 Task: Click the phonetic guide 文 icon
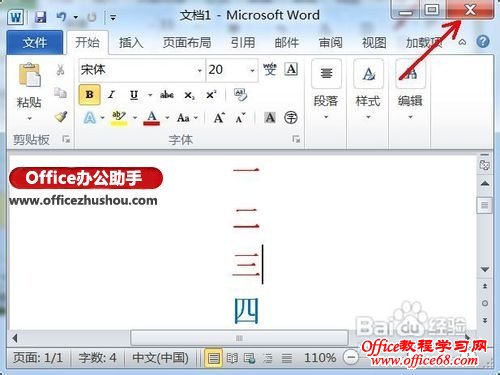pos(270,69)
